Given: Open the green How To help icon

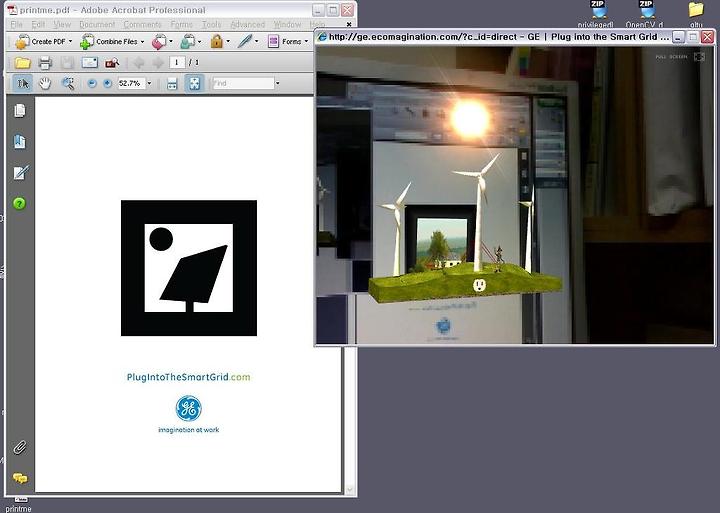Looking at the screenshot, I should point(19,203).
